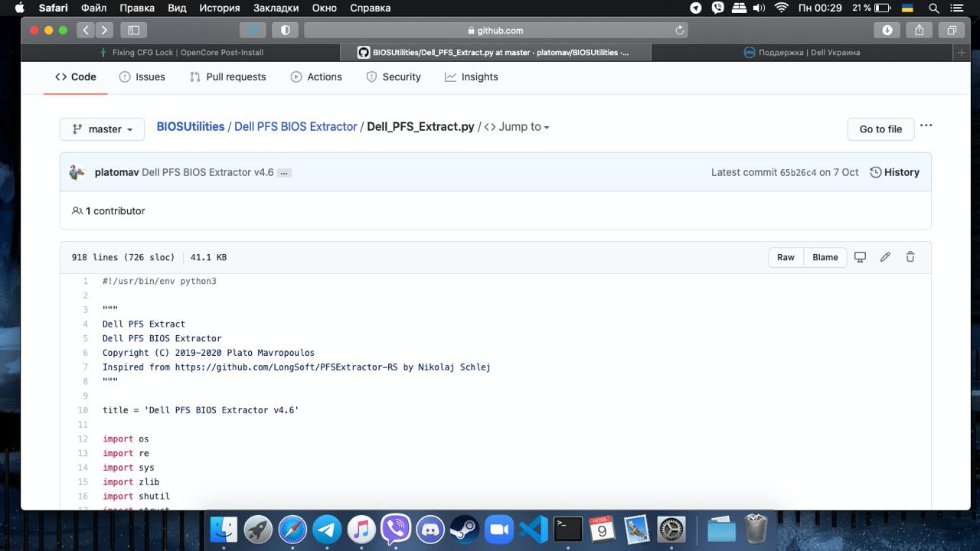Switch to the Code tab

pos(75,77)
